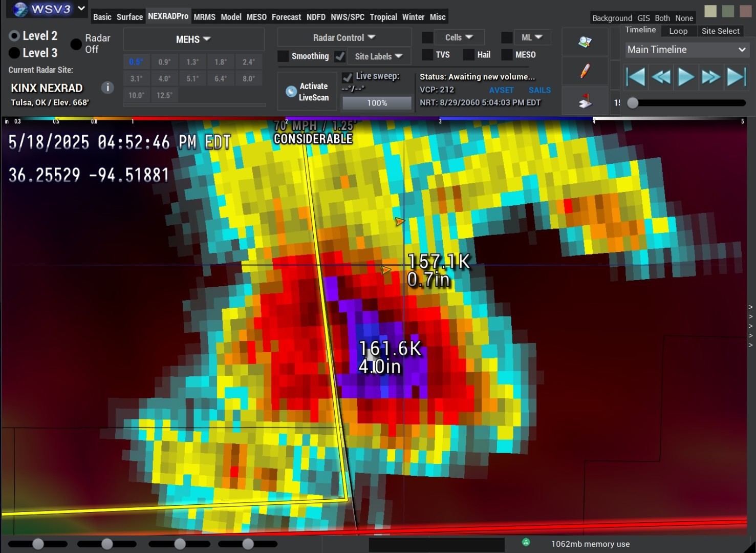756x553 pixels.
Task: Enable the Hail checkbox
Action: [468, 55]
